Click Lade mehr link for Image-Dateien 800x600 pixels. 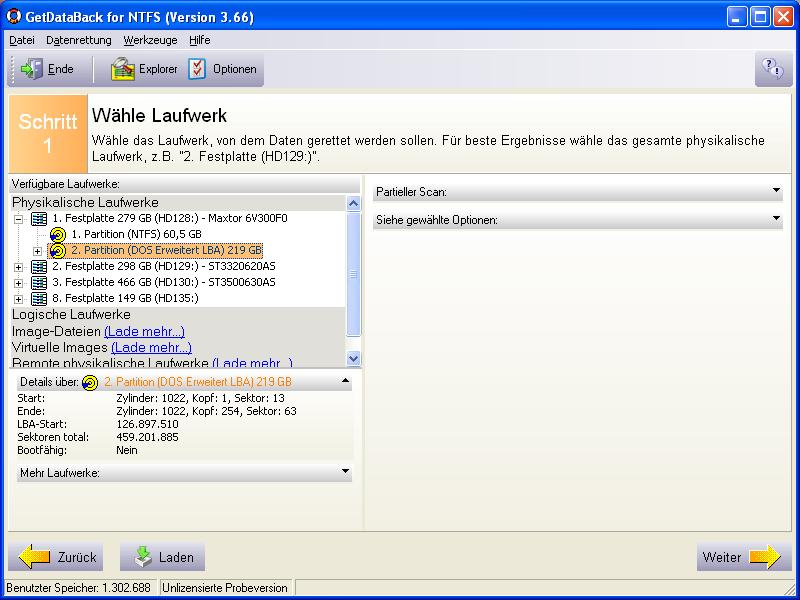tap(144, 332)
